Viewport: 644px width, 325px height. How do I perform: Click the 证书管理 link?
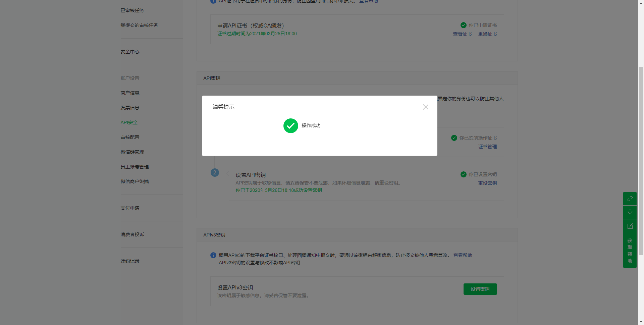[487, 147]
